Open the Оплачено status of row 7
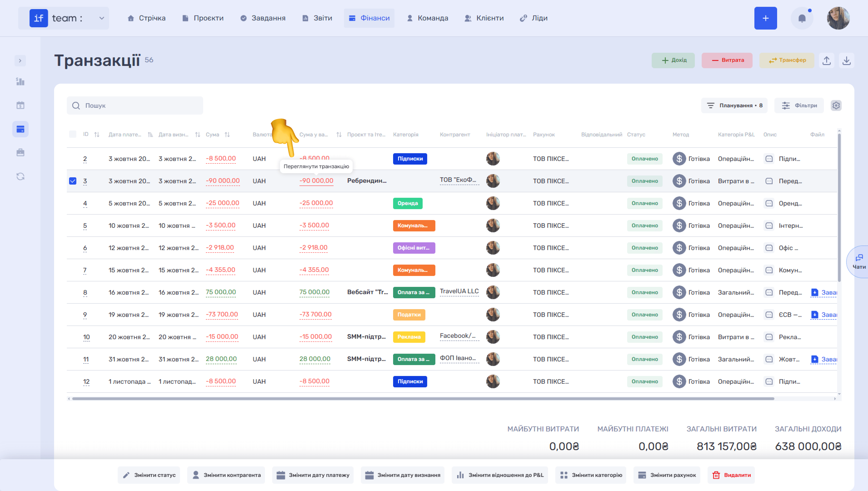Screen dimensions: 868x491 (644, 270)
